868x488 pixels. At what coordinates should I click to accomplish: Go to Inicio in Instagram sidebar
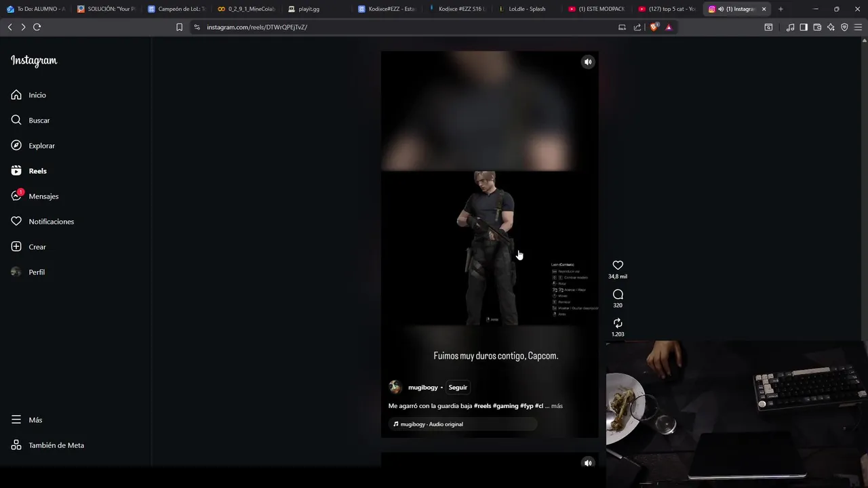[28, 95]
